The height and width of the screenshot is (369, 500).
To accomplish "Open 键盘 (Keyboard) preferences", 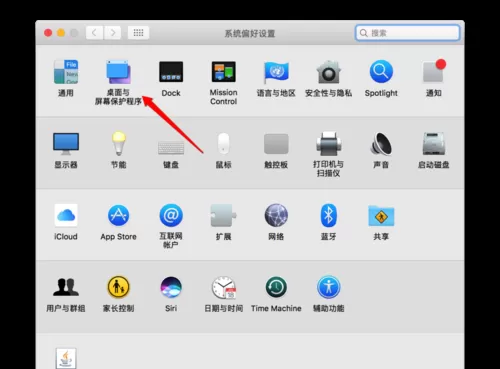I will 171,147.
